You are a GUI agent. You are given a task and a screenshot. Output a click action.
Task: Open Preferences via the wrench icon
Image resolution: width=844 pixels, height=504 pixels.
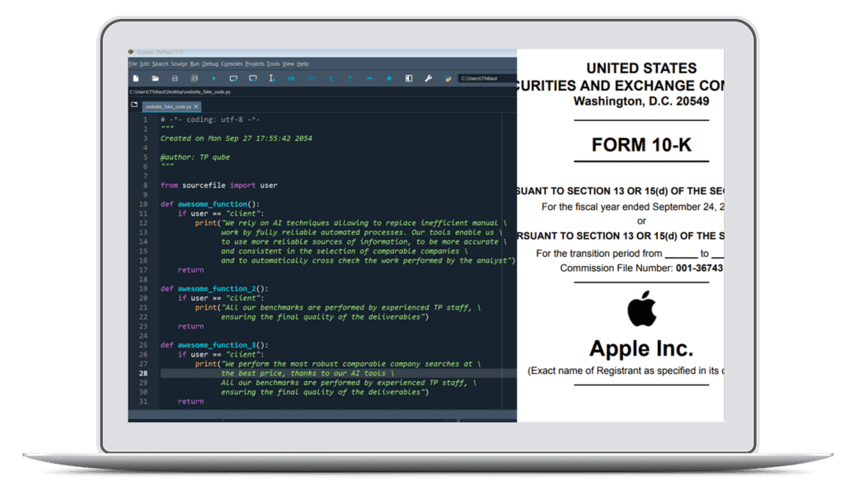click(x=428, y=78)
